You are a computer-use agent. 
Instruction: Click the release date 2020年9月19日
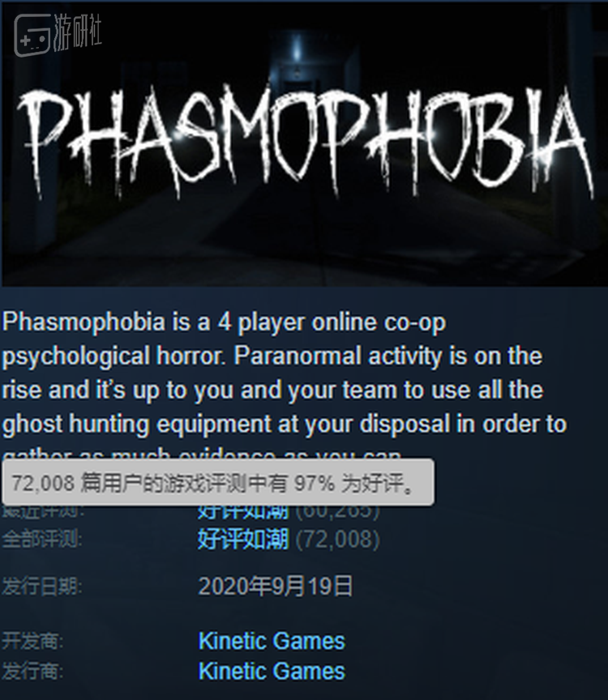click(x=276, y=586)
